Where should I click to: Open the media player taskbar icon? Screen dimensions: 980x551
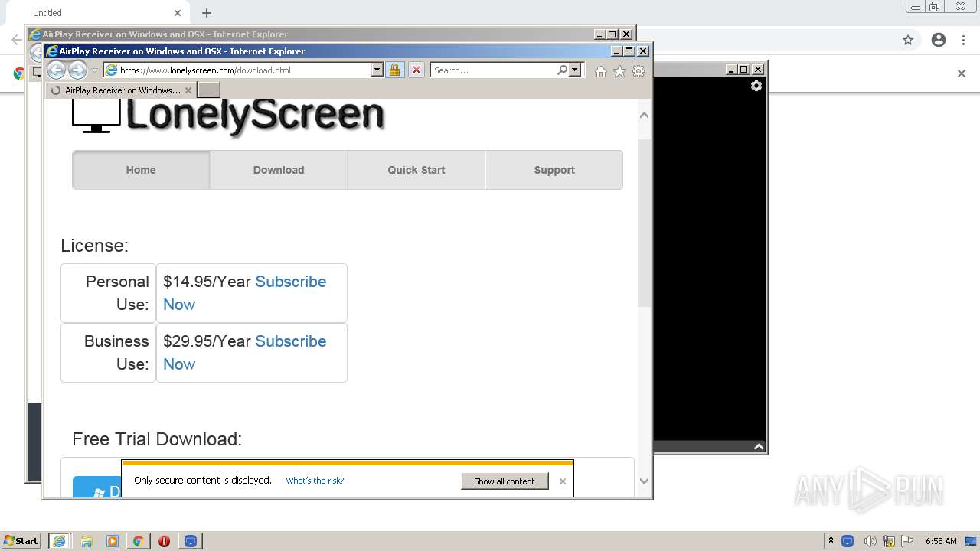[x=113, y=541]
